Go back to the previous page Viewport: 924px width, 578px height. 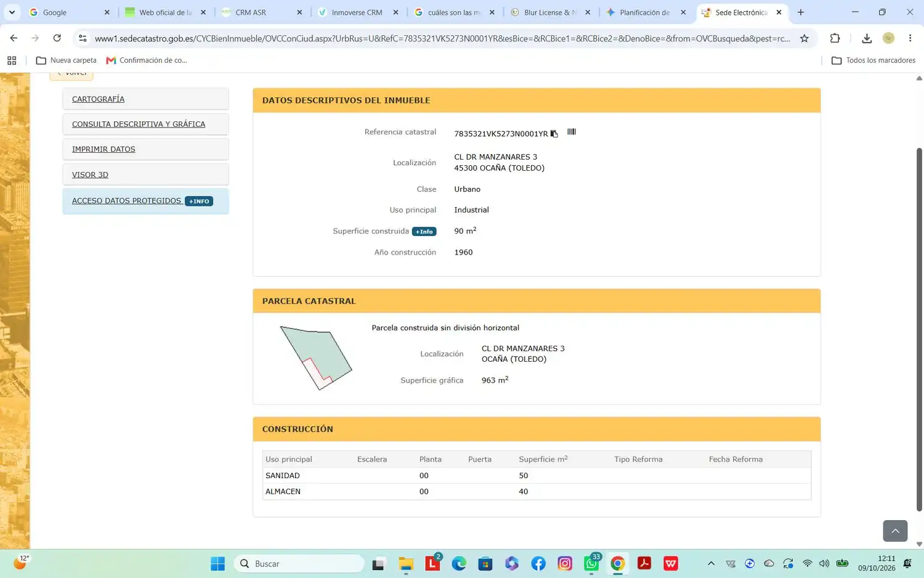coord(14,38)
